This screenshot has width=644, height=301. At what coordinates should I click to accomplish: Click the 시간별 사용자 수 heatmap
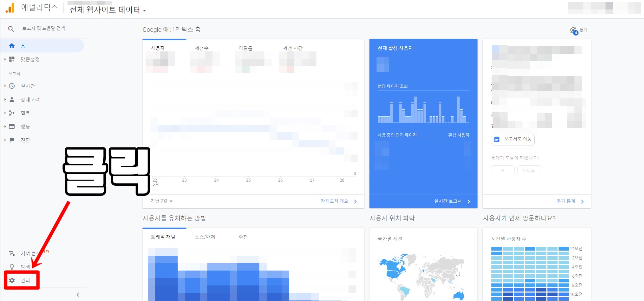point(530,274)
